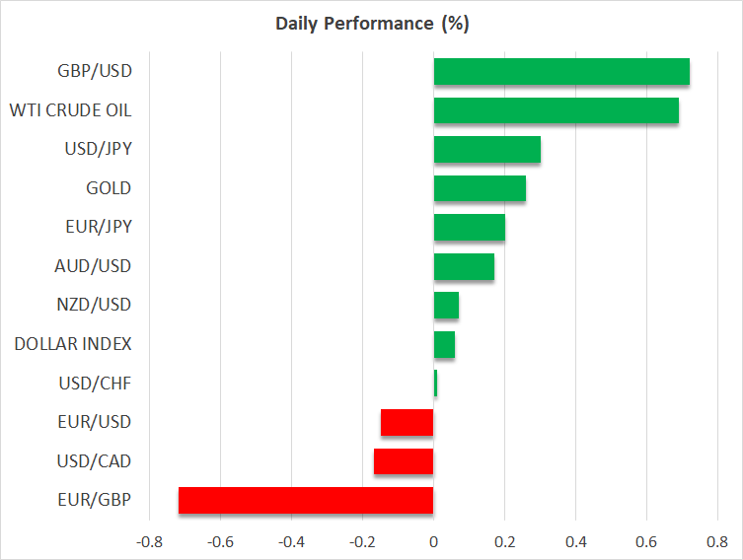Image resolution: width=743 pixels, height=560 pixels.
Task: Select the green GBP/USD bar
Action: tap(560, 72)
